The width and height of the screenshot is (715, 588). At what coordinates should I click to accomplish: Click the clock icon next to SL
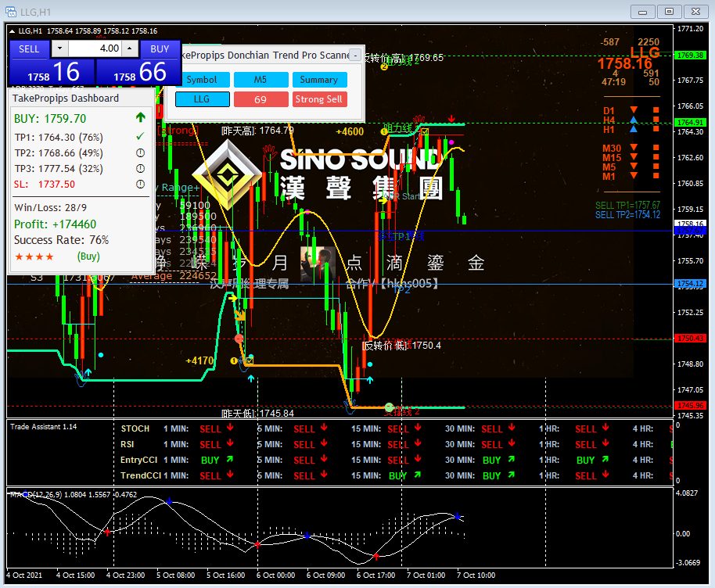141,185
